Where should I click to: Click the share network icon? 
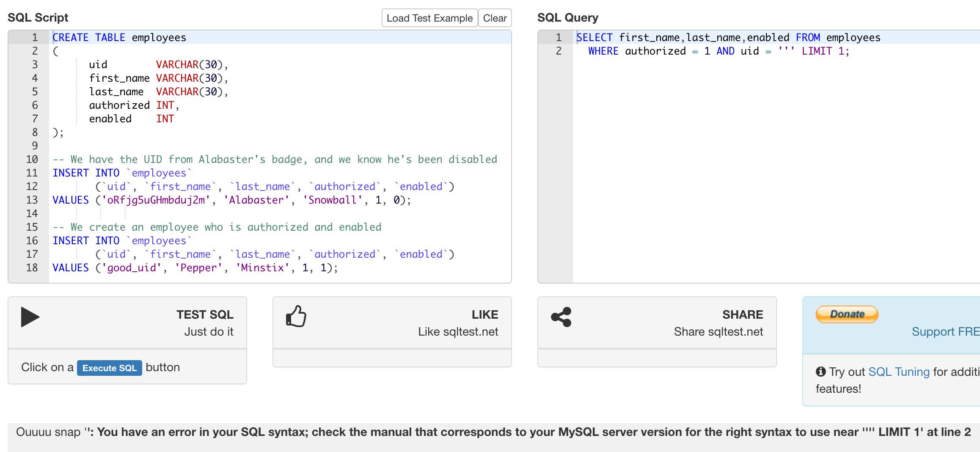coord(561,317)
